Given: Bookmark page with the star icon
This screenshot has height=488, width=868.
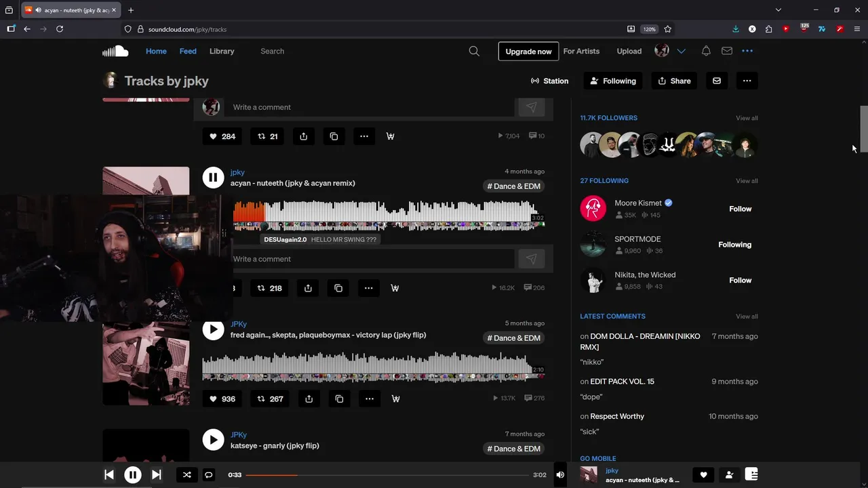Looking at the screenshot, I should pyautogui.click(x=668, y=29).
